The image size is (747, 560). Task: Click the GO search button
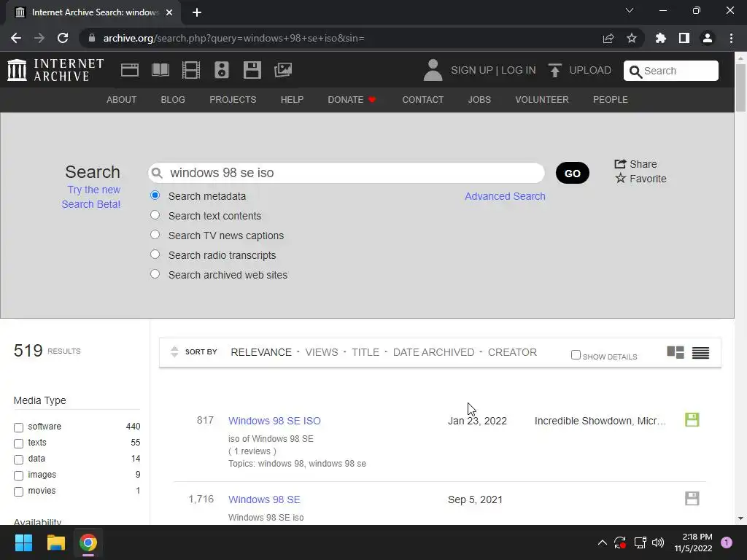click(x=572, y=173)
